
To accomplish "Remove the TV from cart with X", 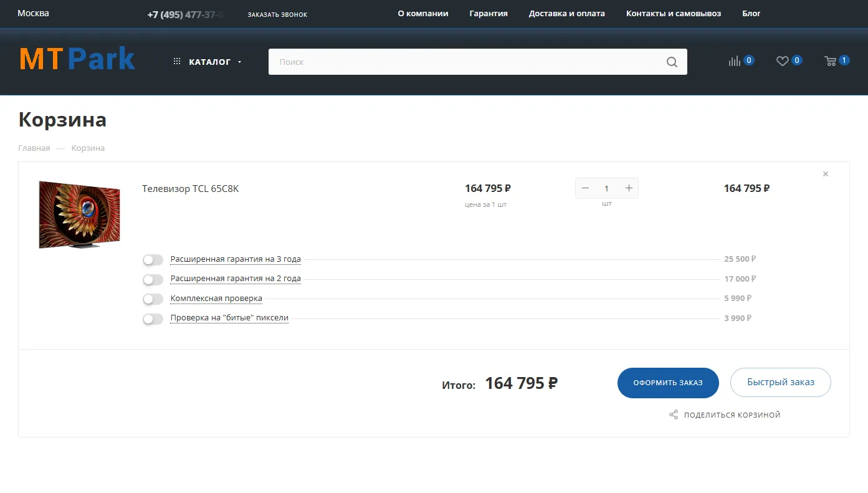I will coord(826,174).
